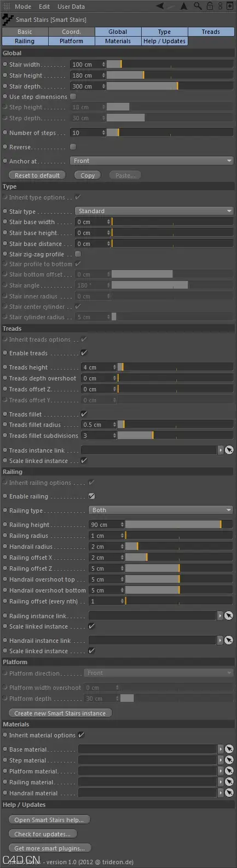Click the picker cursor beside Treads instance link
Viewport: 237px width, 868px height.
coord(229,450)
